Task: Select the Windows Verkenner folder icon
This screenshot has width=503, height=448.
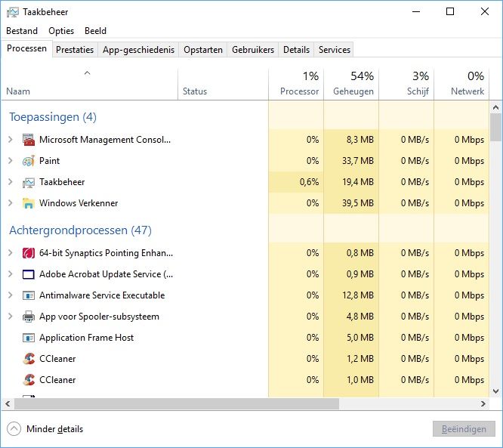Action: pos(29,203)
